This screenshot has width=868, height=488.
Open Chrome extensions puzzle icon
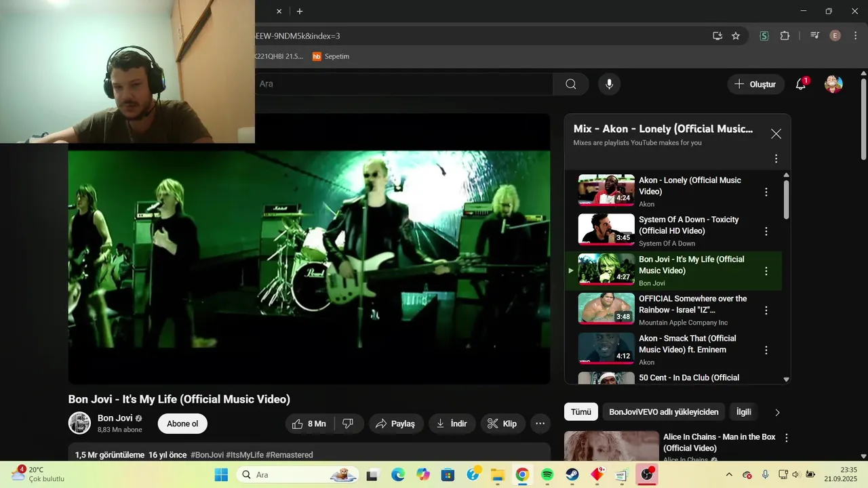coord(785,36)
